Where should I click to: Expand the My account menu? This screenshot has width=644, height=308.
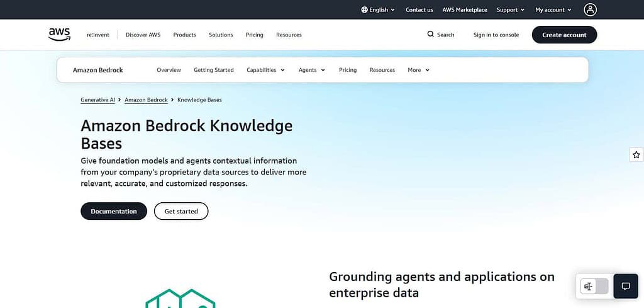pyautogui.click(x=553, y=10)
